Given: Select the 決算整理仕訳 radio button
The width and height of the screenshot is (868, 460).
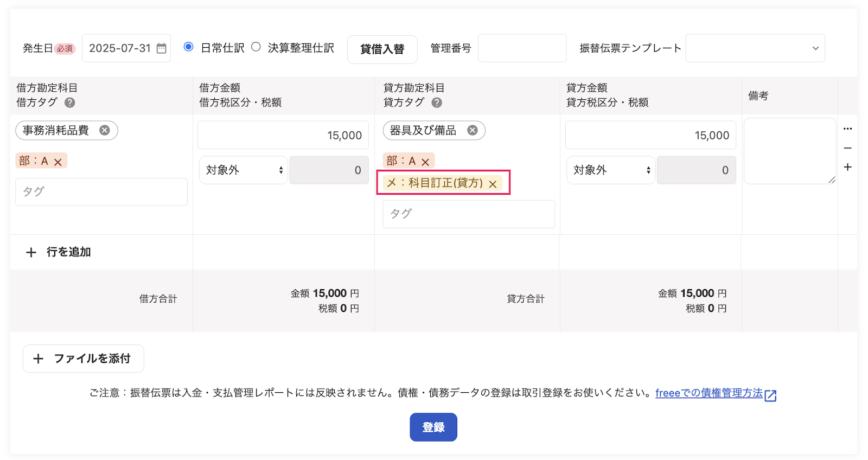Looking at the screenshot, I should tap(256, 47).
